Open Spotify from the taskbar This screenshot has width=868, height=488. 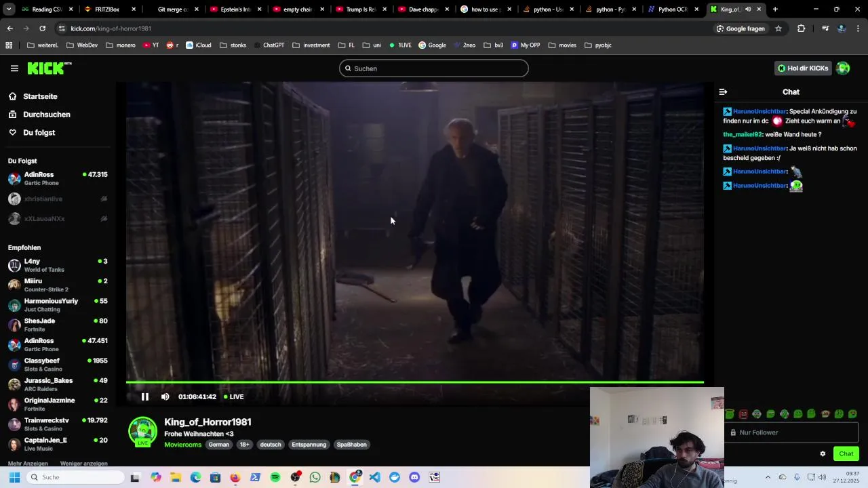point(275,477)
